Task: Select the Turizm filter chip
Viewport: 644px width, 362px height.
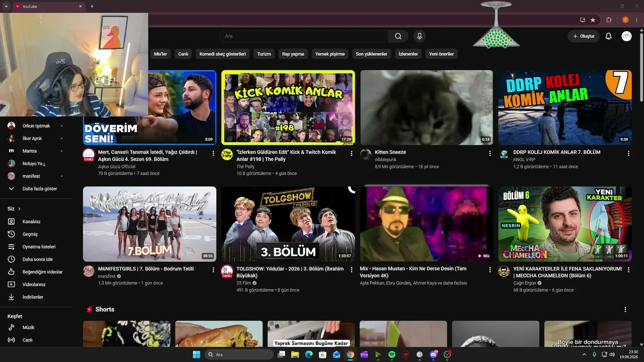Action: 264,54
